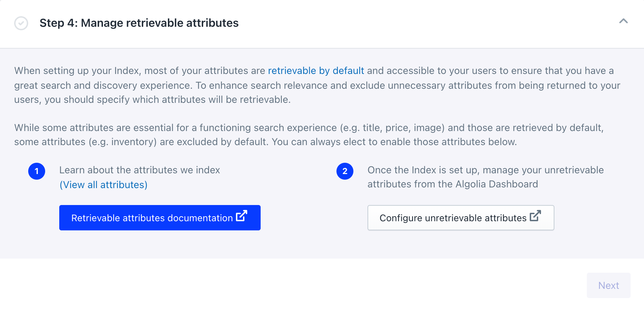Screen dimensions: 644x310
Task: Open View all attributes link
Action: click(x=103, y=185)
